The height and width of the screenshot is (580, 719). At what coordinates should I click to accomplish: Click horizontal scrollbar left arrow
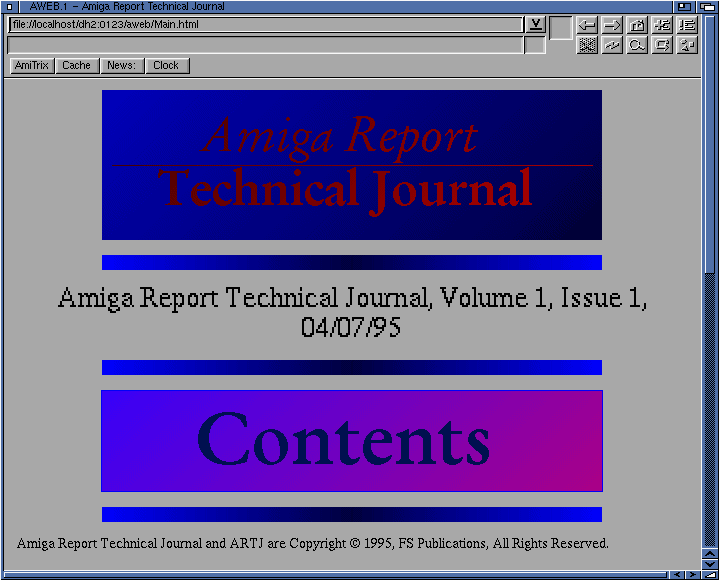(676, 575)
